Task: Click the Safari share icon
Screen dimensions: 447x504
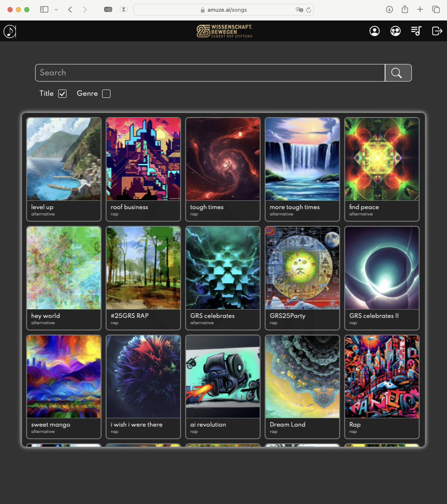Action: (405, 10)
